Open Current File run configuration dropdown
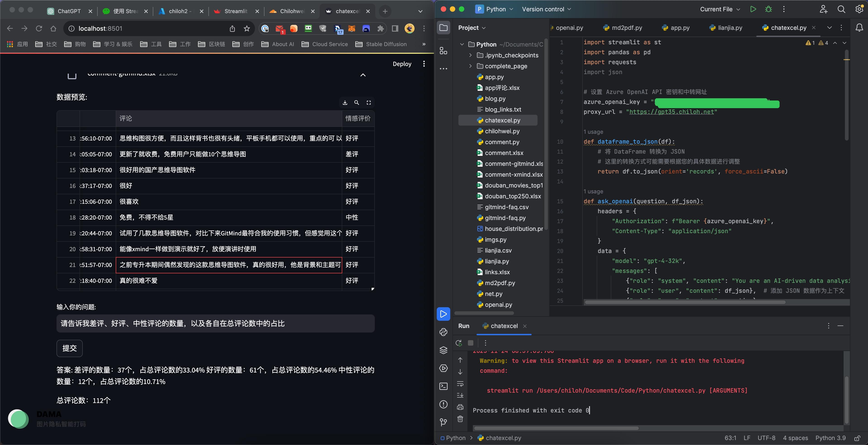 tap(720, 9)
